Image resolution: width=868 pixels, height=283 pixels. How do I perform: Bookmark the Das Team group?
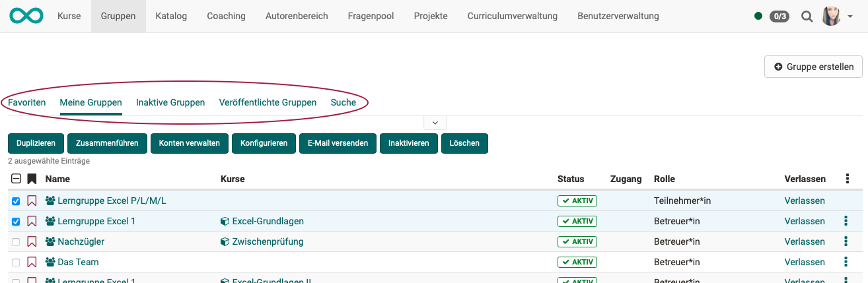(32, 262)
